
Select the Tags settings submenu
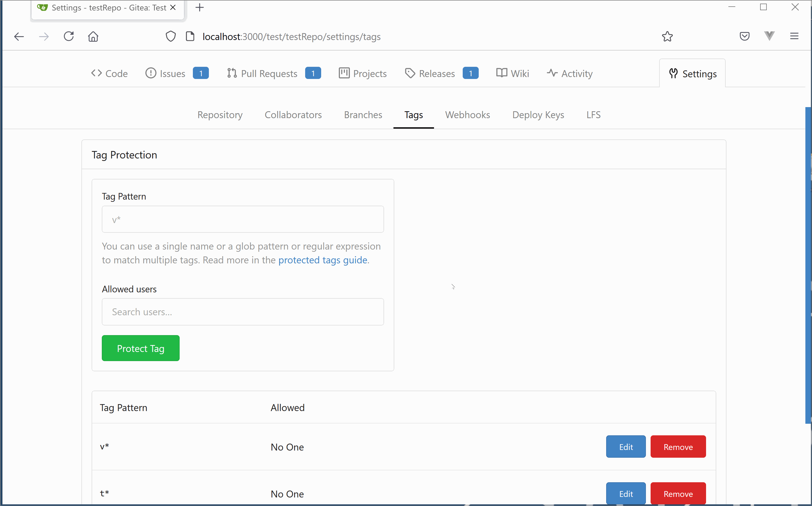[x=414, y=115]
